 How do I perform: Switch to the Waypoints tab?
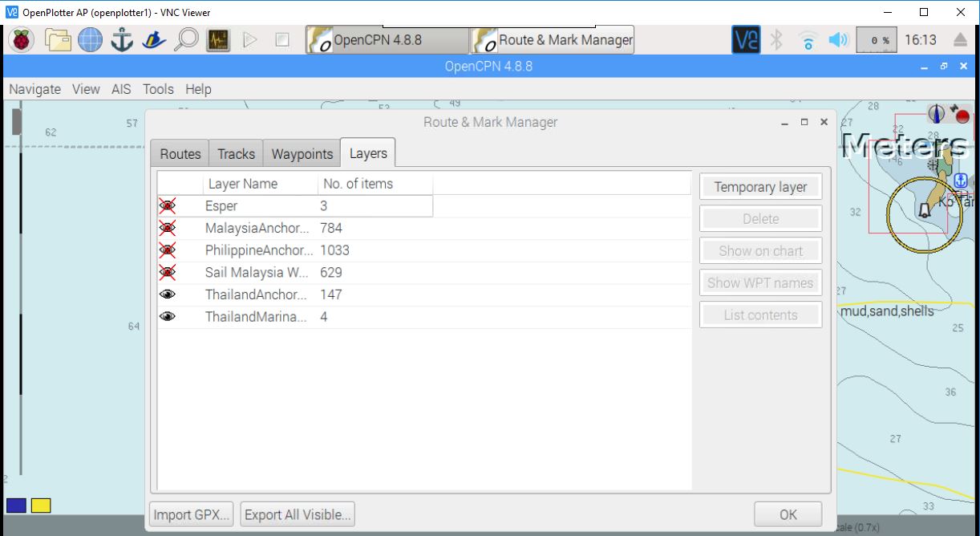301,153
